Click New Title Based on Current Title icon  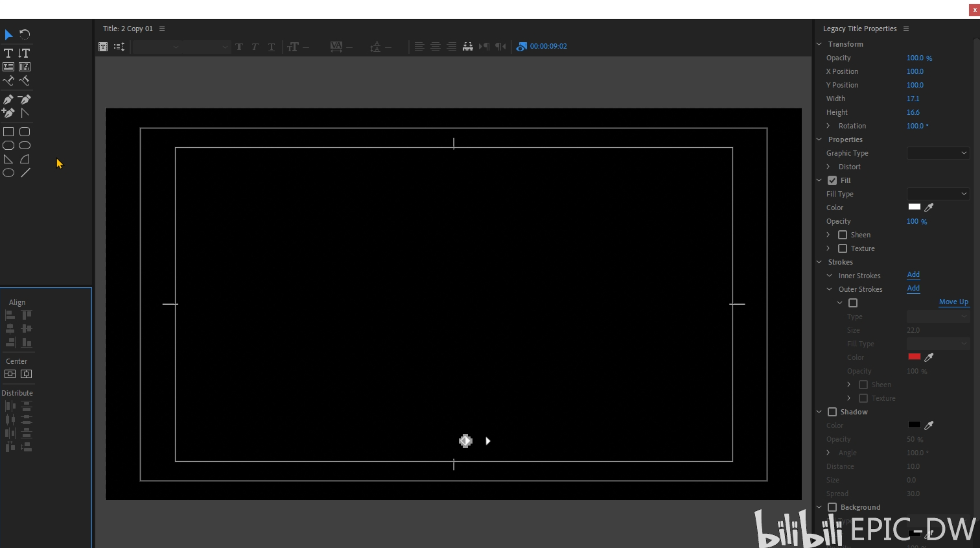click(103, 47)
